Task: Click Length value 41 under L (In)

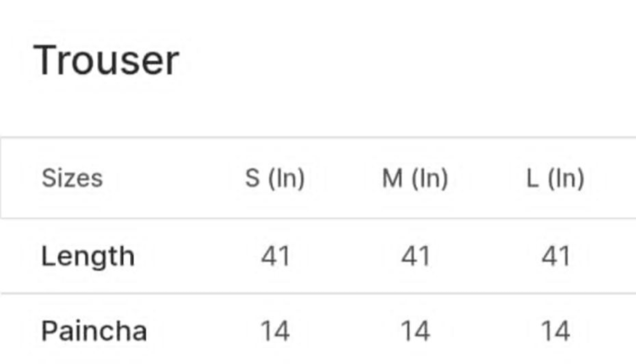Action: (556, 256)
